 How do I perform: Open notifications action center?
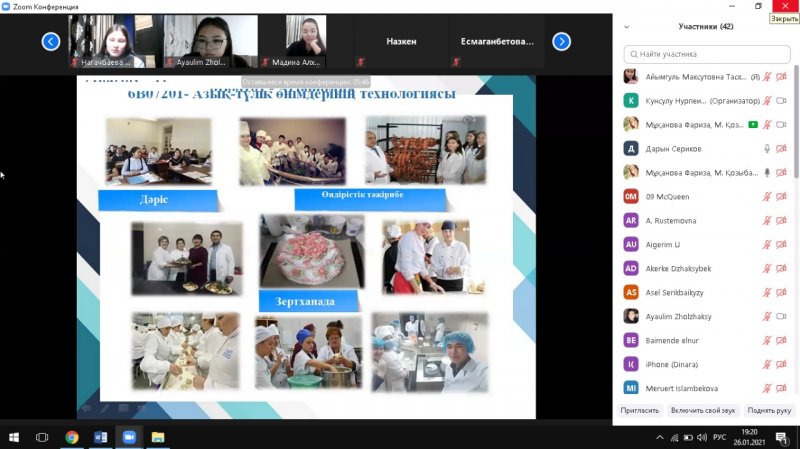click(x=782, y=437)
